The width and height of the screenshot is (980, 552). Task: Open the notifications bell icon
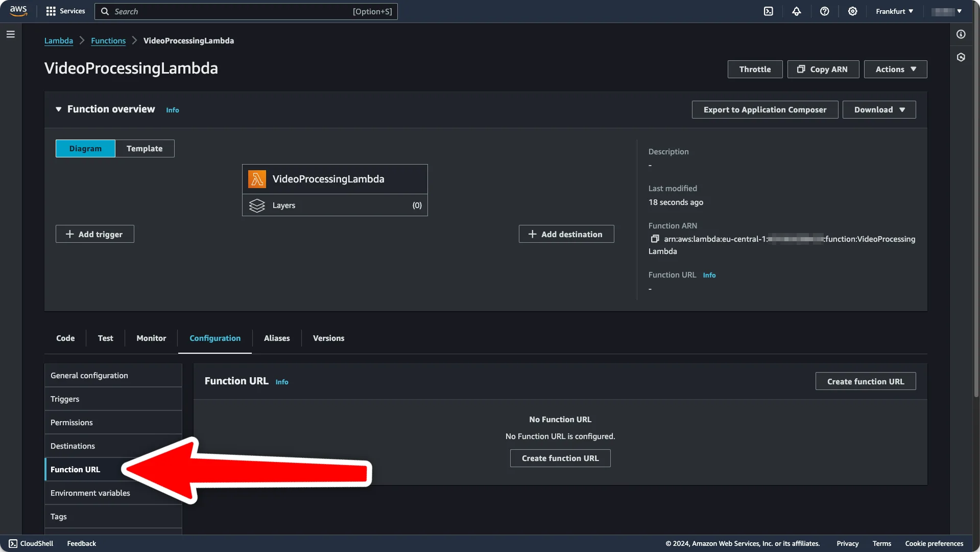pos(796,11)
